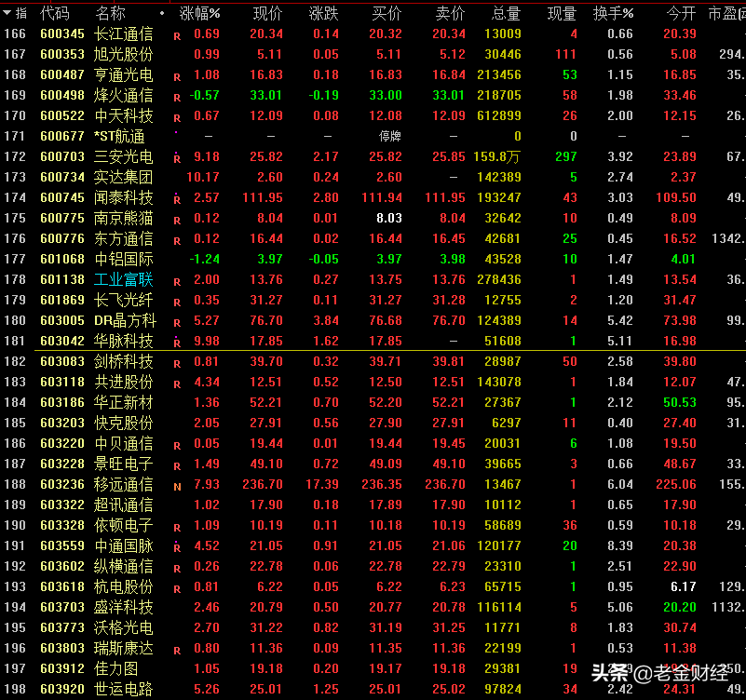Click stock code 603186
Viewport: 746px width, 700px height.
click(x=62, y=402)
